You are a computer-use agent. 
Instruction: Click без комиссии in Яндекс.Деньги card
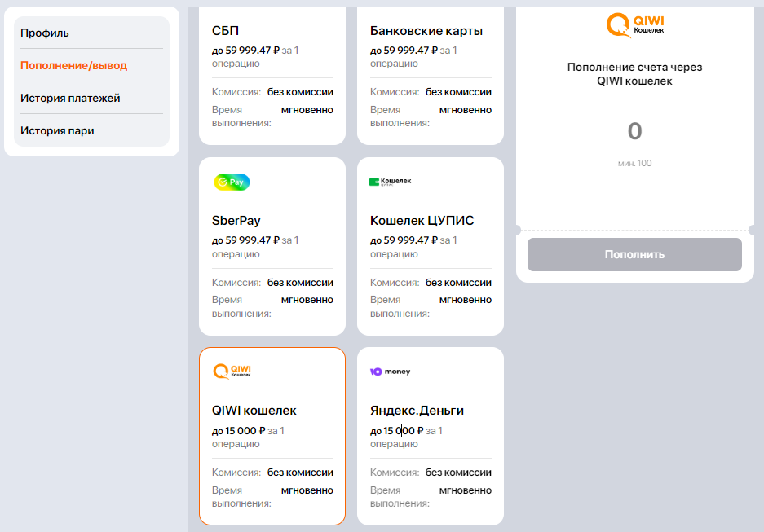pos(458,473)
